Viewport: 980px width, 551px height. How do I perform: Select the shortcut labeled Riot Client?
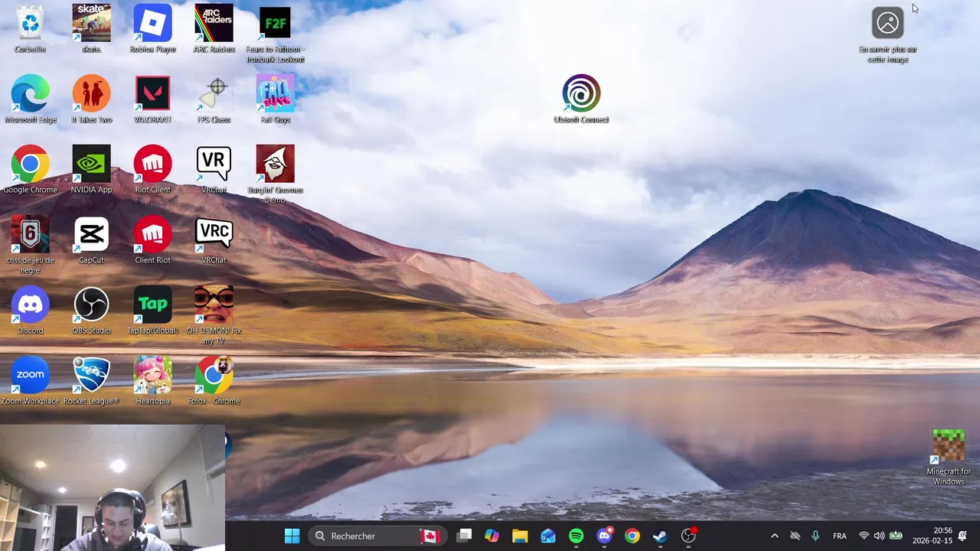pyautogui.click(x=152, y=170)
